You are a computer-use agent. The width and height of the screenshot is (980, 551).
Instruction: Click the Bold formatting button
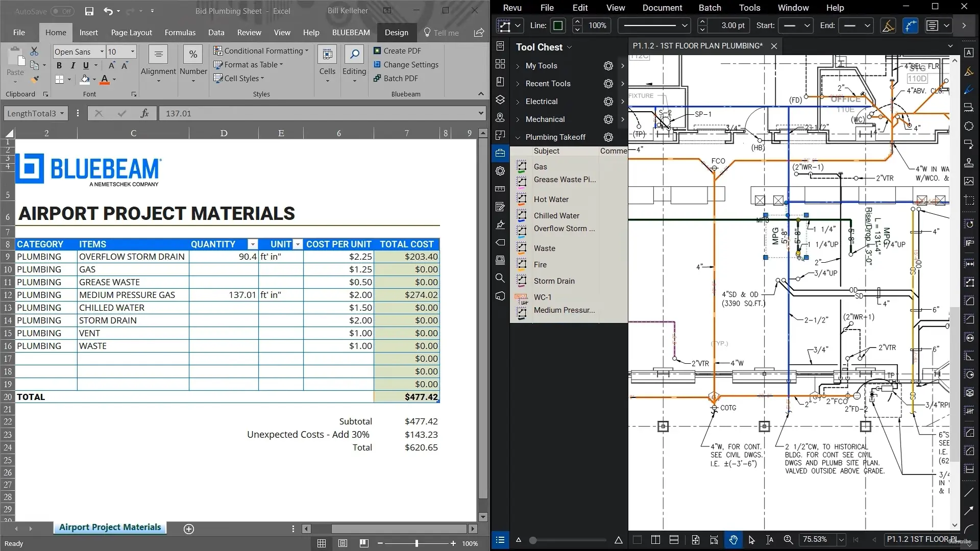pos(59,65)
